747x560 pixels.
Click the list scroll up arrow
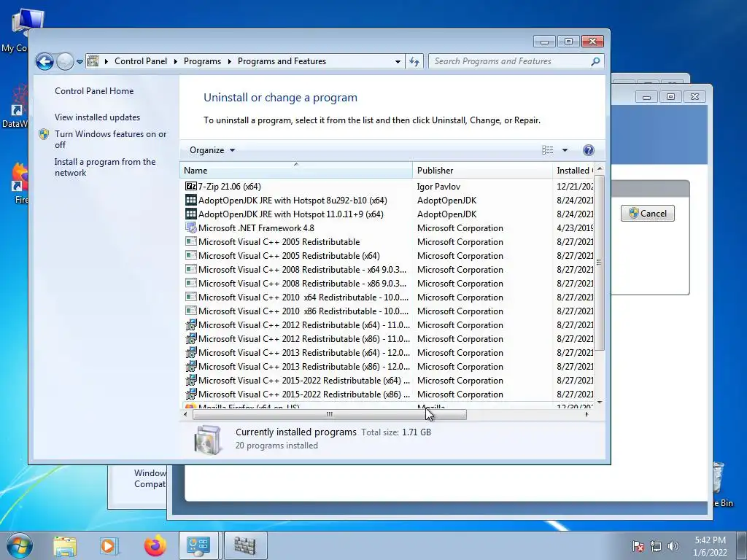(600, 168)
